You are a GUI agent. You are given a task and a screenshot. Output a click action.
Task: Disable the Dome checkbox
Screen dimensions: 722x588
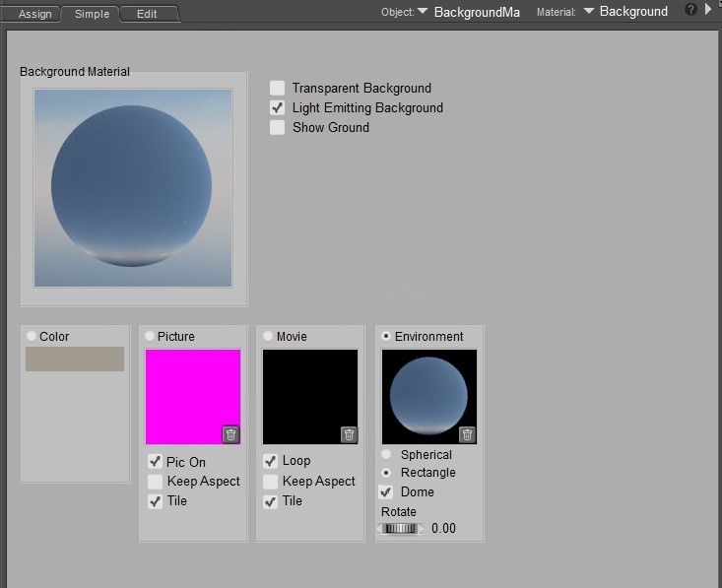pos(386,491)
